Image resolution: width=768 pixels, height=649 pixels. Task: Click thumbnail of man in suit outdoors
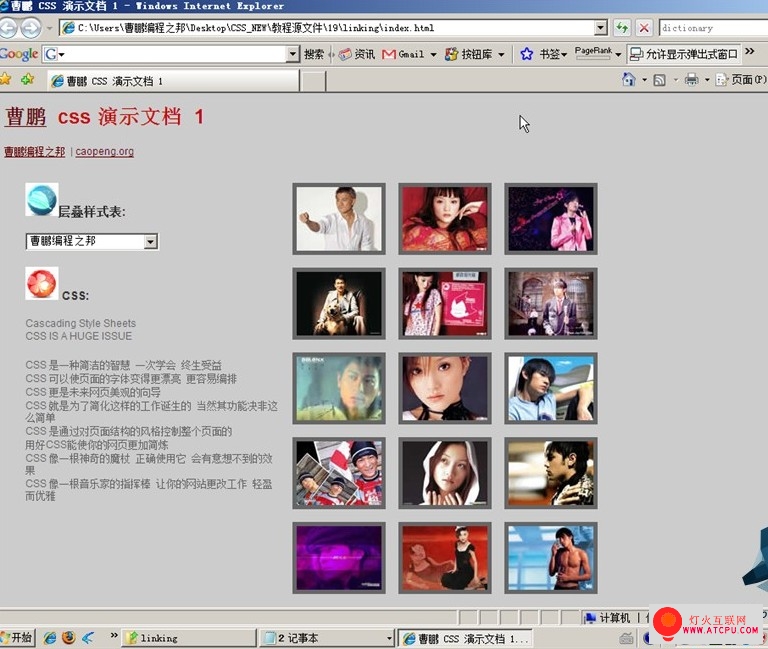(x=551, y=304)
